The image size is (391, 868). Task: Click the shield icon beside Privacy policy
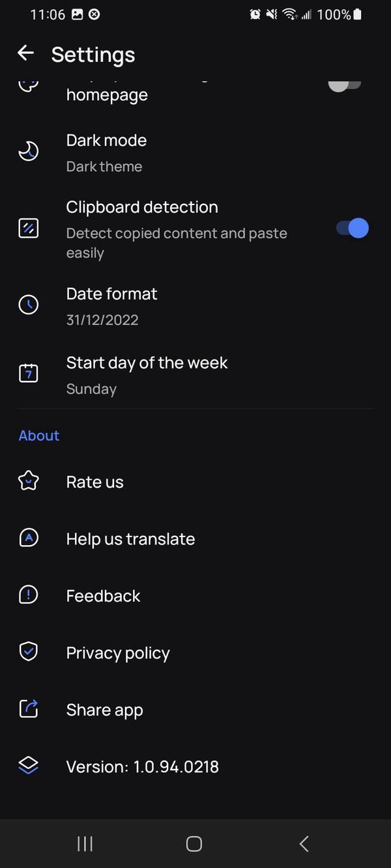click(28, 651)
